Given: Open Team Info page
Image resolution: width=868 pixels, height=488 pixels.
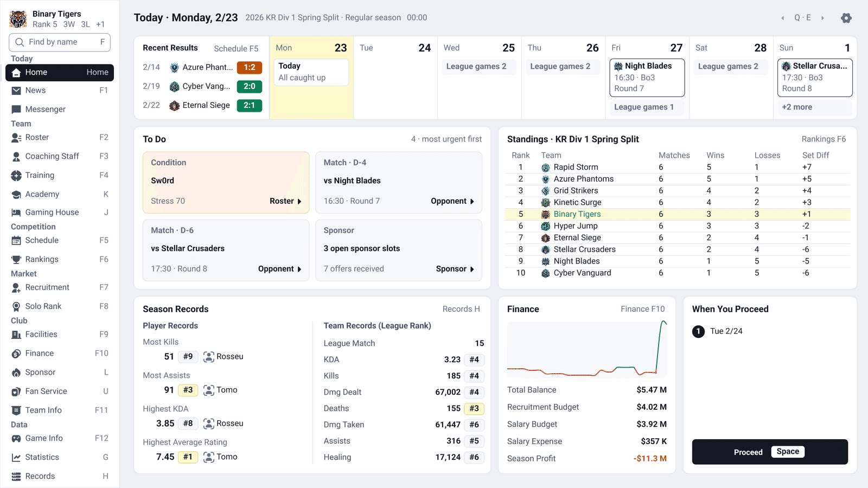Looking at the screenshot, I should pyautogui.click(x=60, y=410).
